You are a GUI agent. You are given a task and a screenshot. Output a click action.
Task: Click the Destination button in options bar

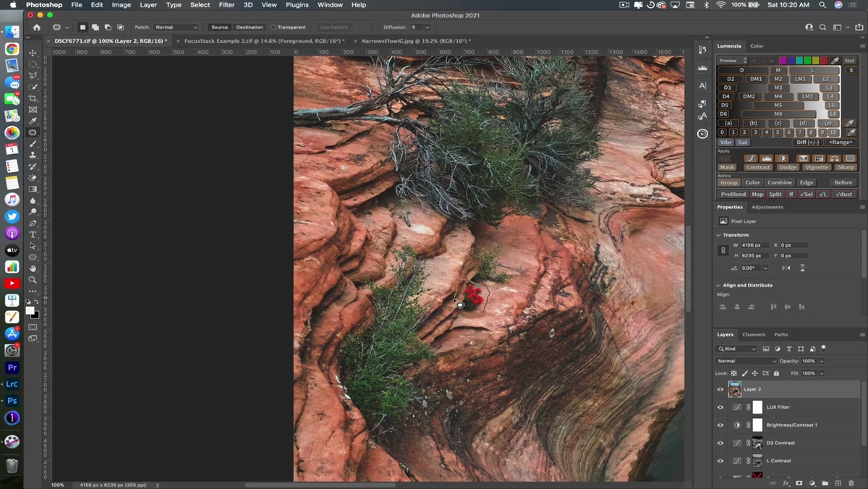pyautogui.click(x=250, y=27)
